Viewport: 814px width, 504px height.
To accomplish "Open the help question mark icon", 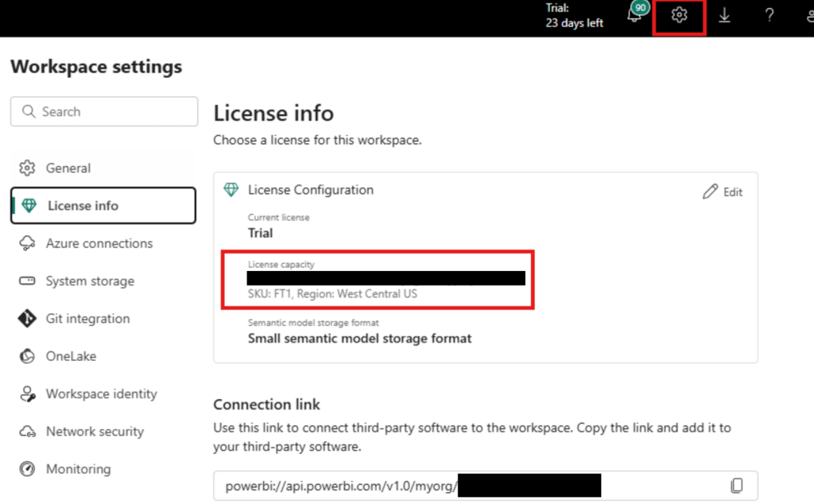I will tap(769, 15).
